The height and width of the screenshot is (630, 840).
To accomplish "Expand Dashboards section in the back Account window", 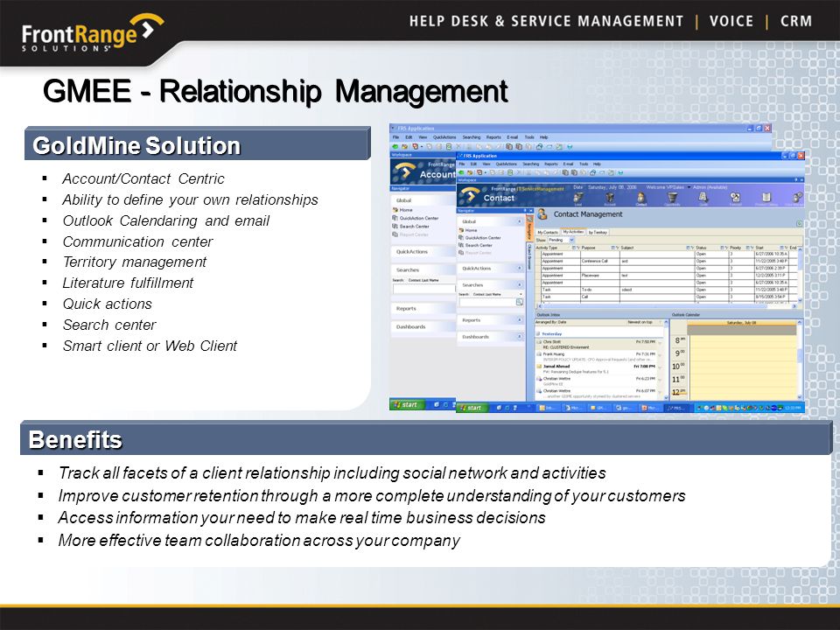I will click(x=423, y=326).
